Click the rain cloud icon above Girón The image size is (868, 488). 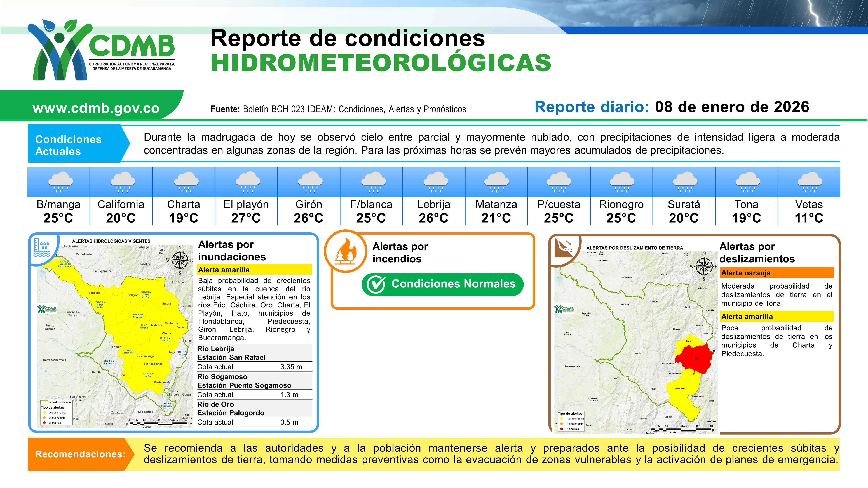[310, 182]
